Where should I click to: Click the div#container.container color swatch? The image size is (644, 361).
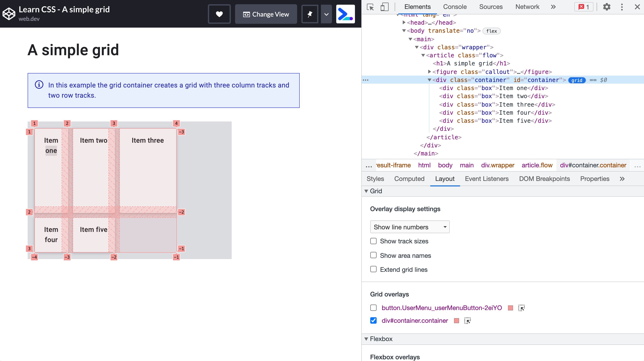(457, 321)
